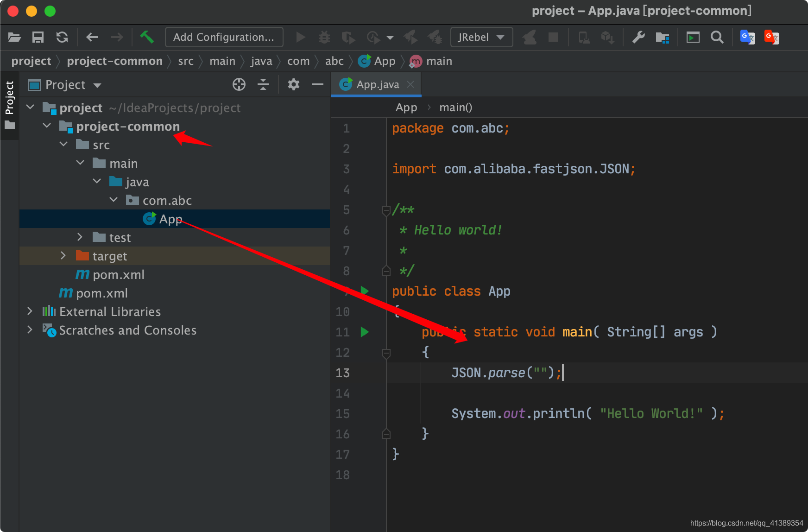Collapse the src folder node

tap(64, 145)
